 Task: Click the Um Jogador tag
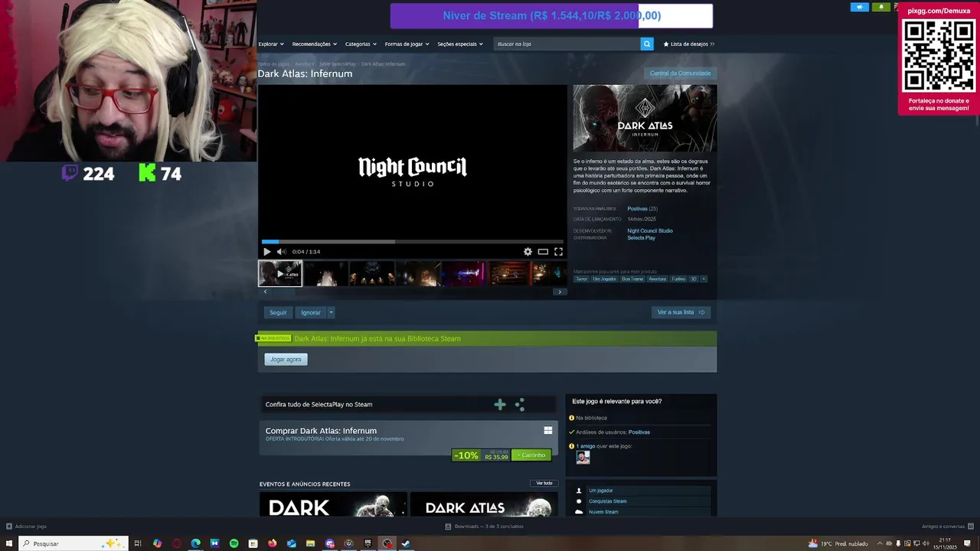[x=604, y=279]
